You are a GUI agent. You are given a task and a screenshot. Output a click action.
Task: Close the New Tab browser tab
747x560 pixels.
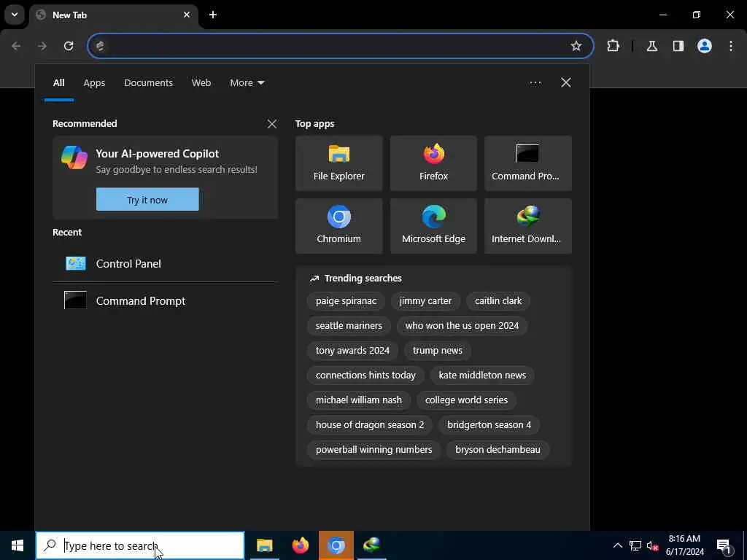(x=187, y=15)
